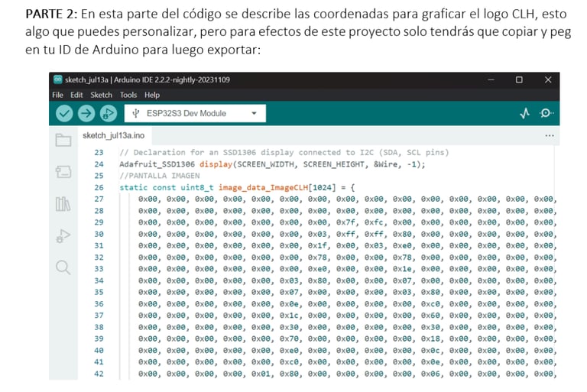Start the Debug button in toolbar
587x392 pixels.
pyautogui.click(x=109, y=113)
